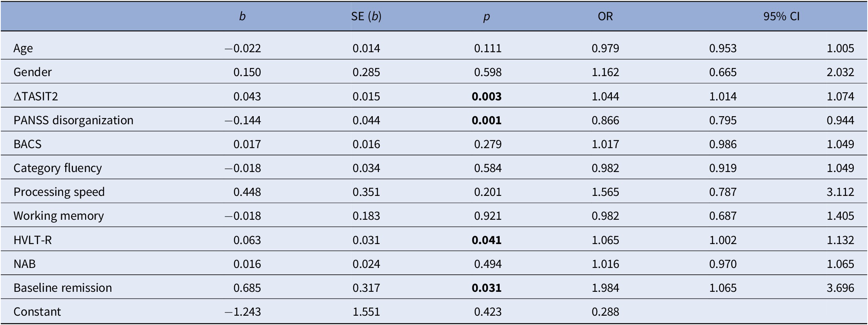This screenshot has height=325, width=868.
Task: Click the Baseline remission odds ratio 1.984
Action: (x=605, y=288)
